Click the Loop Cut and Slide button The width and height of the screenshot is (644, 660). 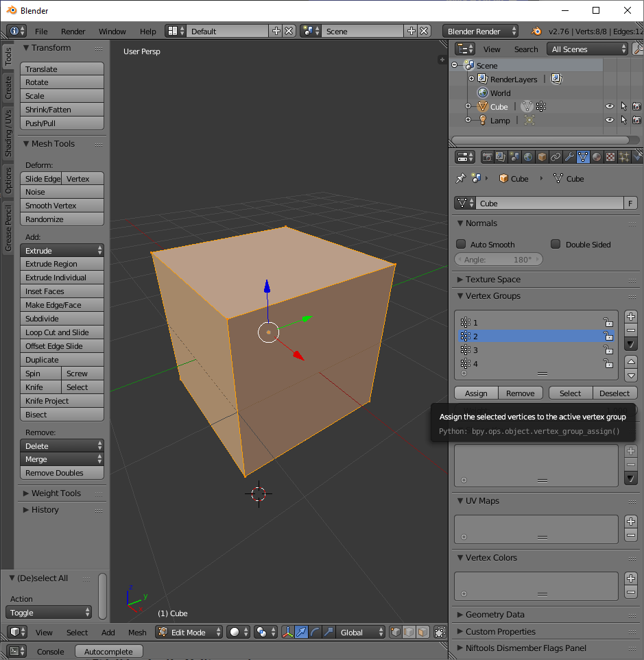coord(62,332)
